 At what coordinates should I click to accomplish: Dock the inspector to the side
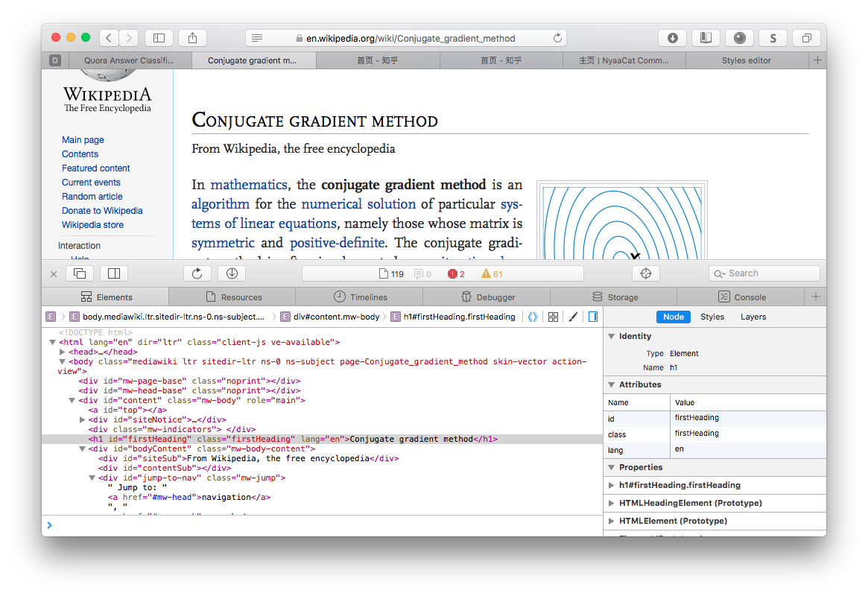[x=114, y=273]
